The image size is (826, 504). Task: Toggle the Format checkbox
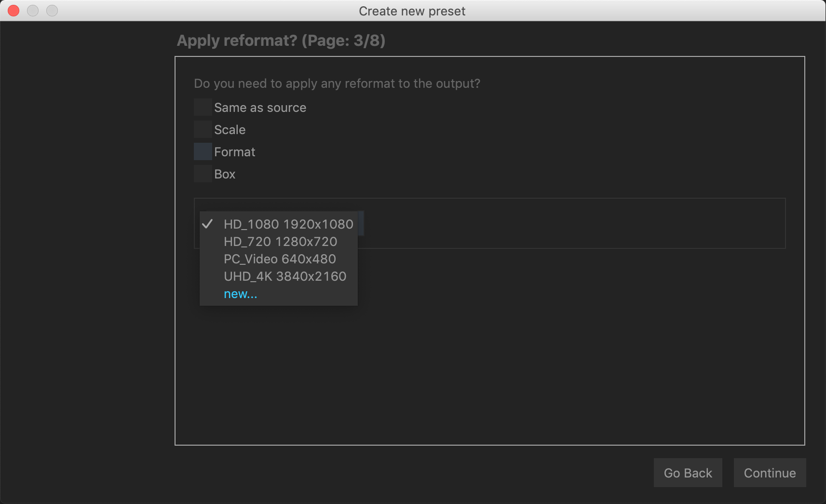(203, 151)
